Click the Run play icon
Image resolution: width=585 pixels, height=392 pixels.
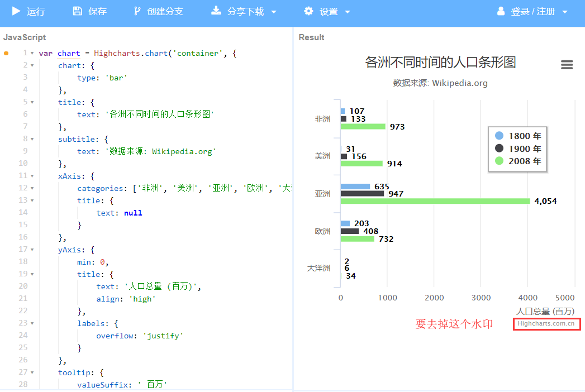pos(16,11)
